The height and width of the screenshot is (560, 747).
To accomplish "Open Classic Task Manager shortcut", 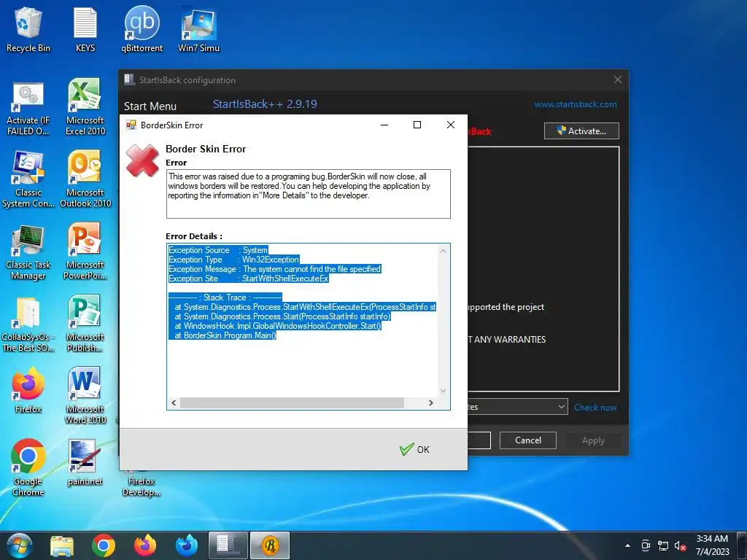I will (28, 252).
